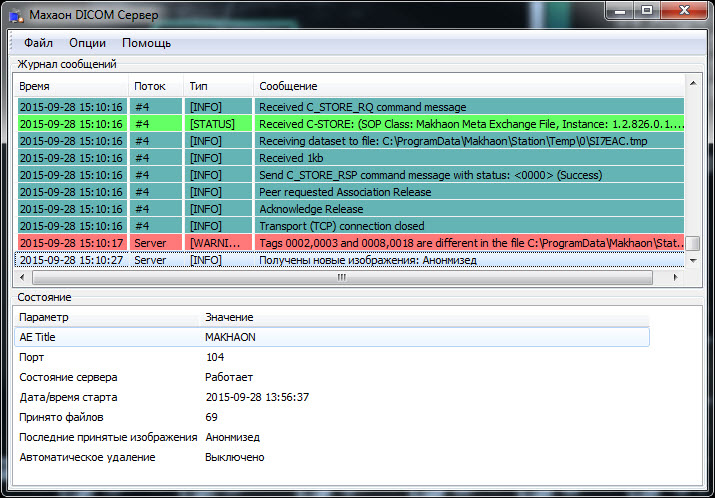Image resolution: width=715 pixels, height=498 pixels.
Task: Select the AE Title parameter row
Action: (332, 337)
